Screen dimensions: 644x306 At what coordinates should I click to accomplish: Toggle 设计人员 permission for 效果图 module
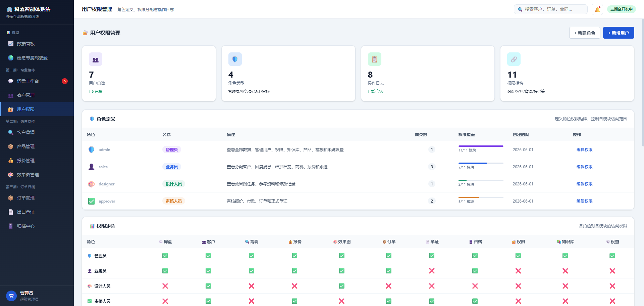341,286
